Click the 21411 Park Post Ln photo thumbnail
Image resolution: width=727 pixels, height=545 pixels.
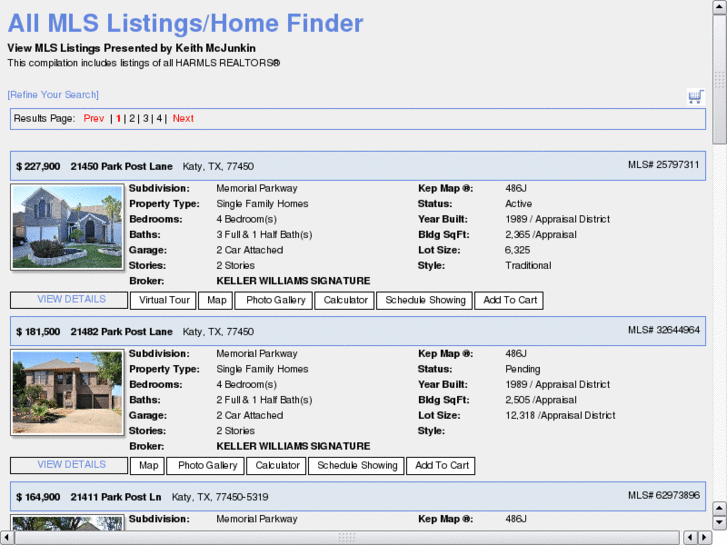point(67,522)
